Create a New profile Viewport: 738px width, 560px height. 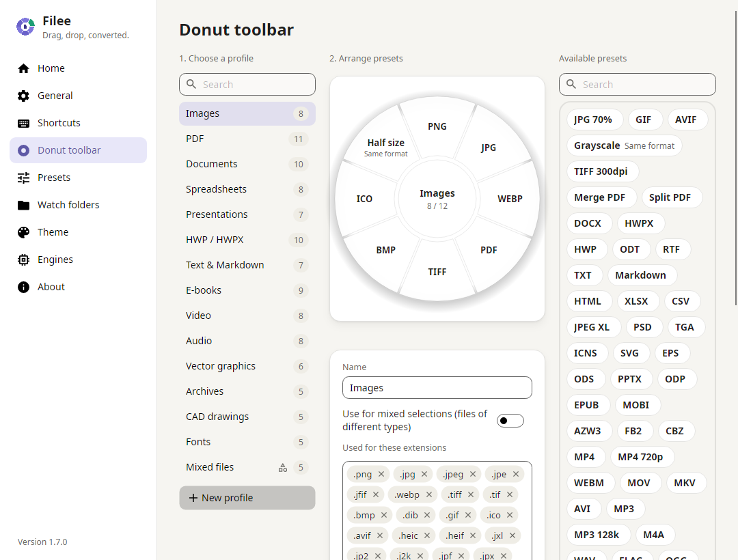pos(247,497)
